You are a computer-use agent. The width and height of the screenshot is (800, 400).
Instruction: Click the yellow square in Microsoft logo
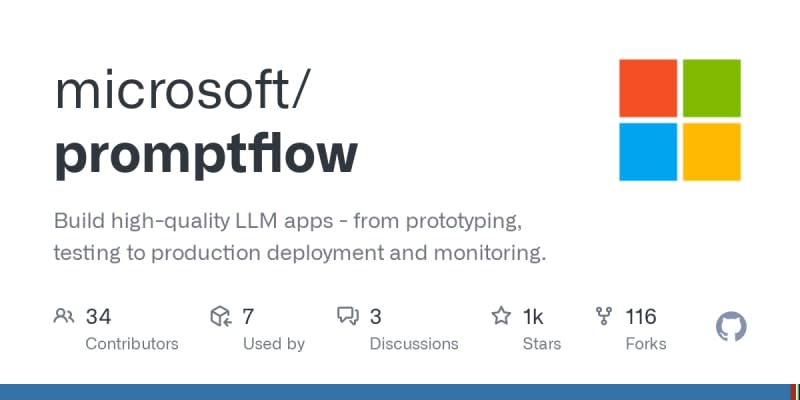click(711, 151)
